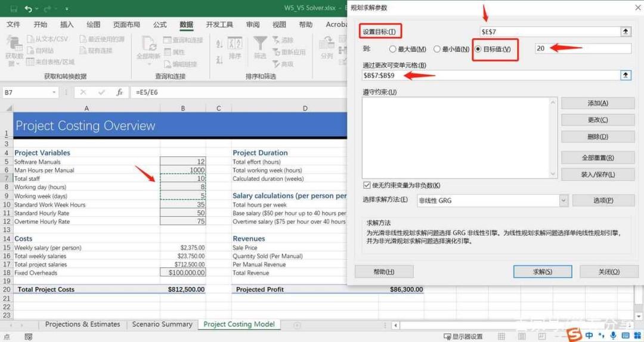Click the target value field containing 20

583,48
